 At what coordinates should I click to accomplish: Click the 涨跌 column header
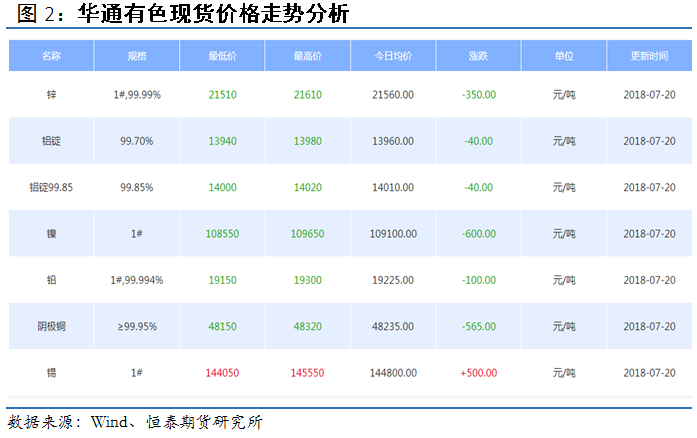[478, 56]
